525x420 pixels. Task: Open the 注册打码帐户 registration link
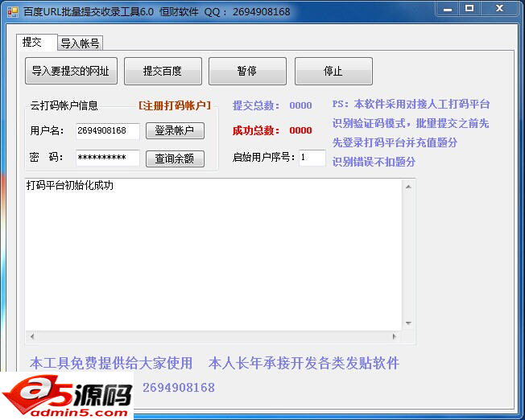coord(175,105)
